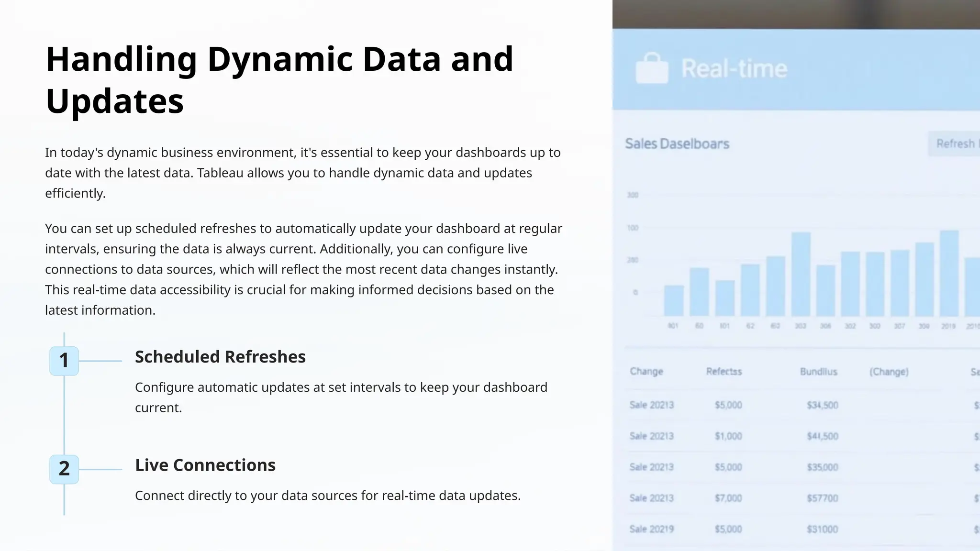Click the Bundilus column header
980x551 pixels.
tap(818, 372)
